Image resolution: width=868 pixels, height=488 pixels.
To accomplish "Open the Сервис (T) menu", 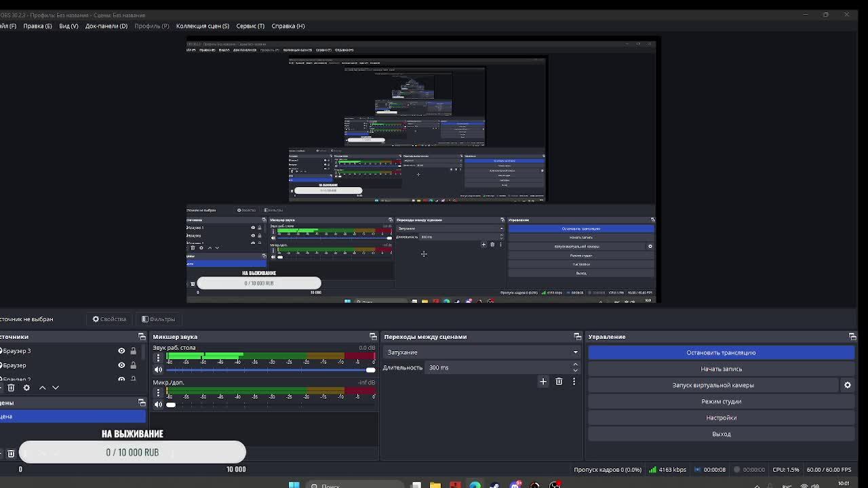I will (x=250, y=26).
